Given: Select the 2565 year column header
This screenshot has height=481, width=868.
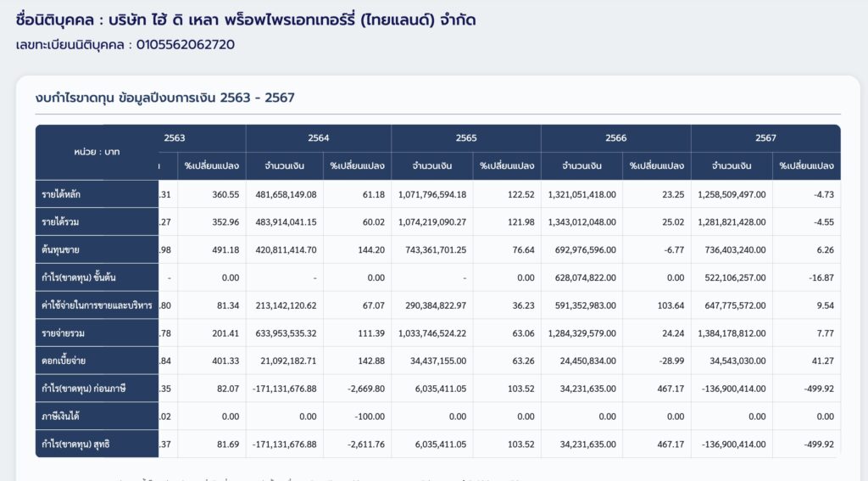Looking at the screenshot, I should tap(465, 137).
